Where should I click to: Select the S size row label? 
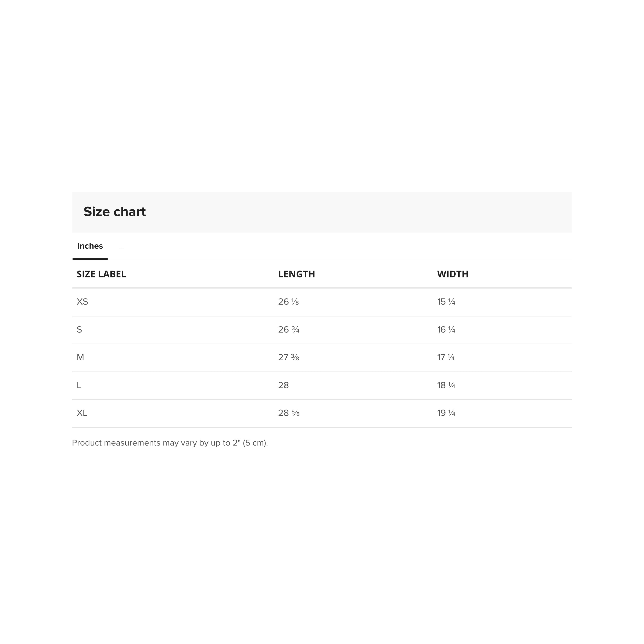pos(79,330)
